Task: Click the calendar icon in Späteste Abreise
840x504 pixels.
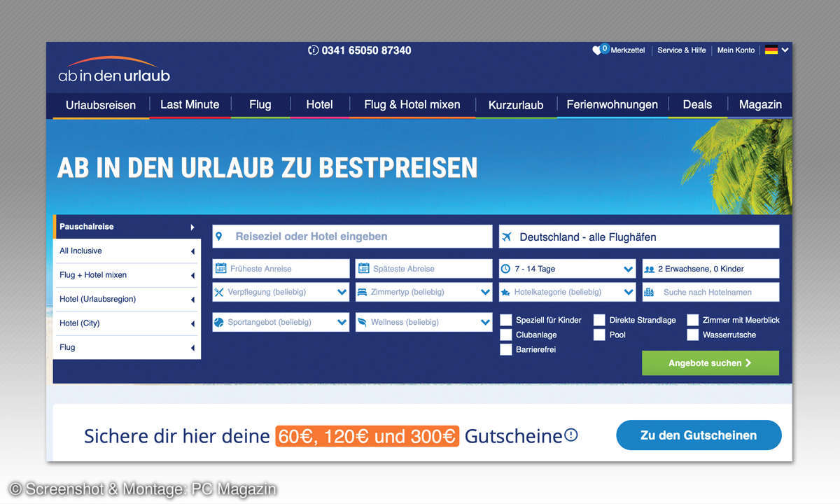Action: pos(364,268)
